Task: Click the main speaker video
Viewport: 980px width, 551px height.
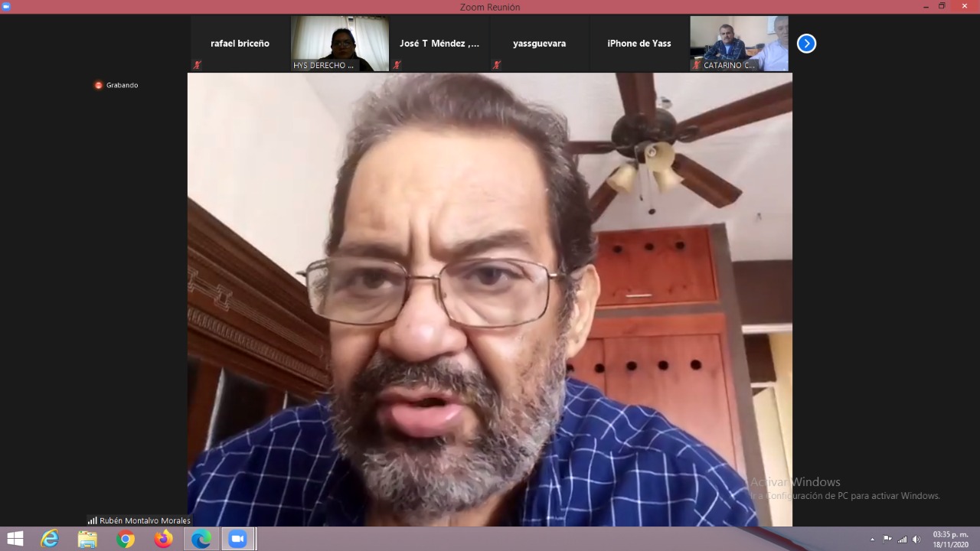Action: (490, 299)
